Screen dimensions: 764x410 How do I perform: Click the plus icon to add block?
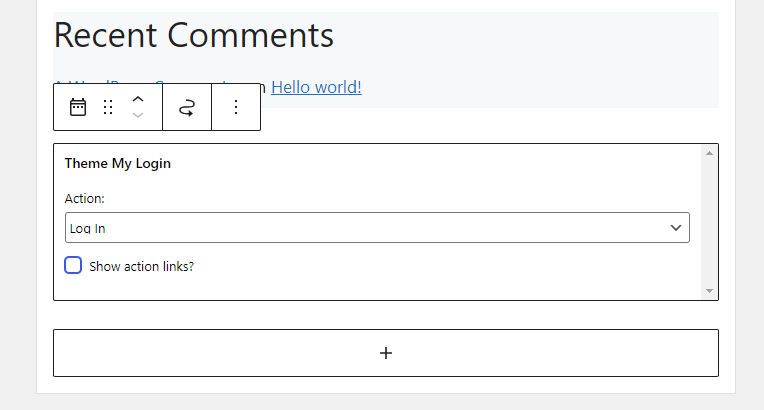386,353
